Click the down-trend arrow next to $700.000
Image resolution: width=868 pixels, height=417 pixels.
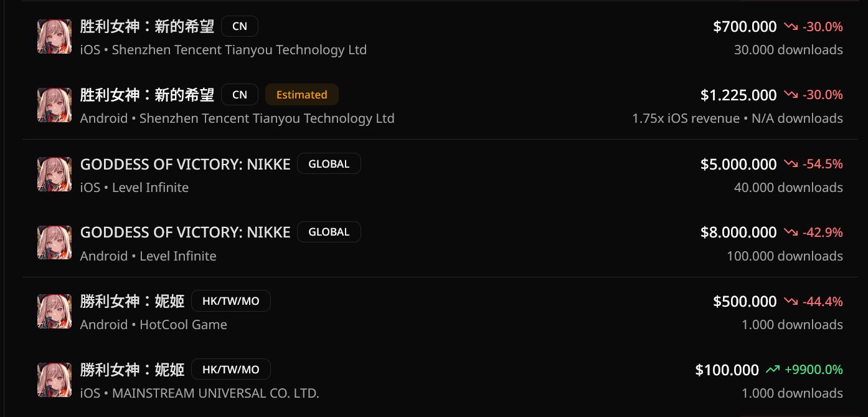click(791, 27)
